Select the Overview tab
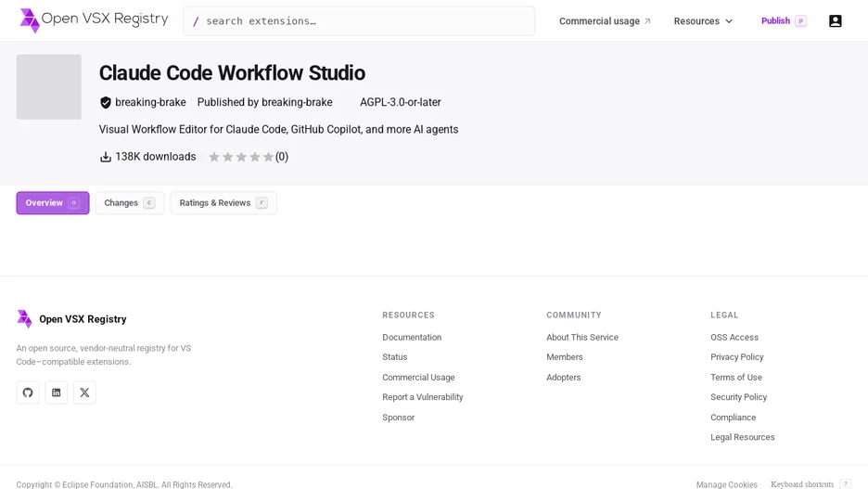868x489 pixels. pyautogui.click(x=53, y=202)
